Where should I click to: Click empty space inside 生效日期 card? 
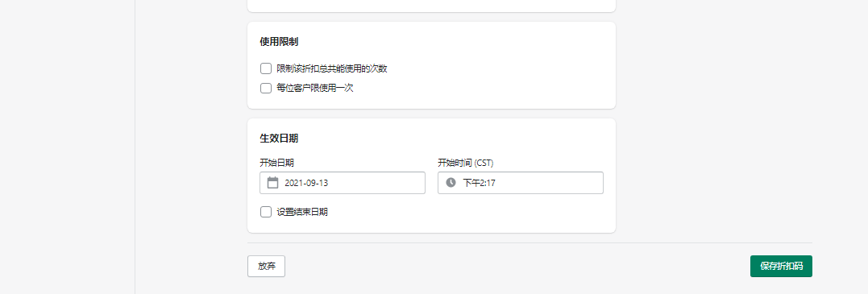point(498,213)
